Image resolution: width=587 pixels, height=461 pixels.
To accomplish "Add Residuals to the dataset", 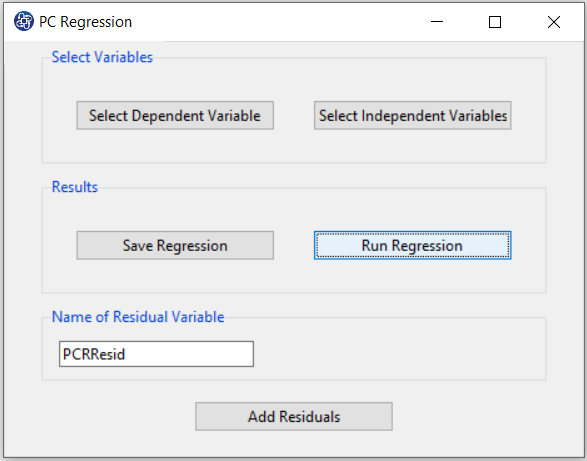I will [x=294, y=416].
